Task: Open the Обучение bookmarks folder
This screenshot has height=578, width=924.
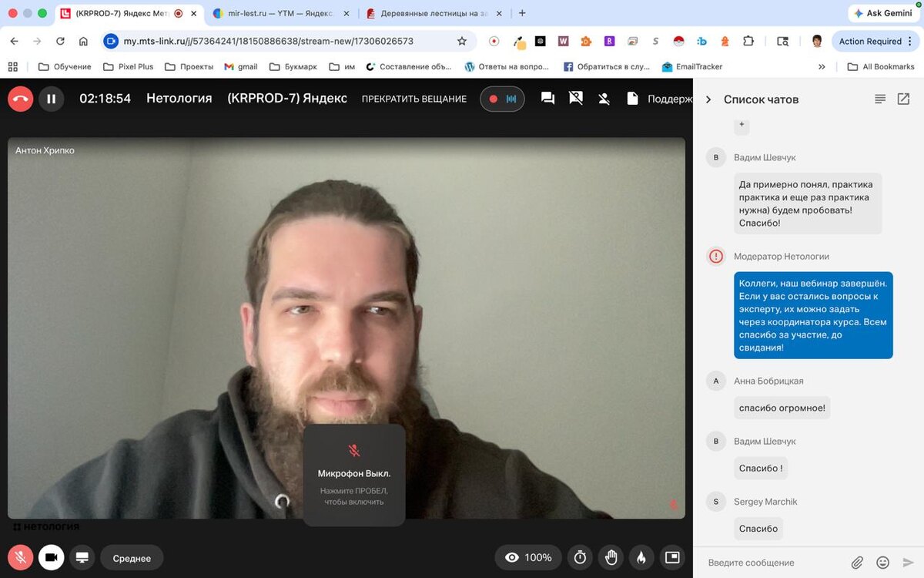Action: pyautogui.click(x=65, y=67)
